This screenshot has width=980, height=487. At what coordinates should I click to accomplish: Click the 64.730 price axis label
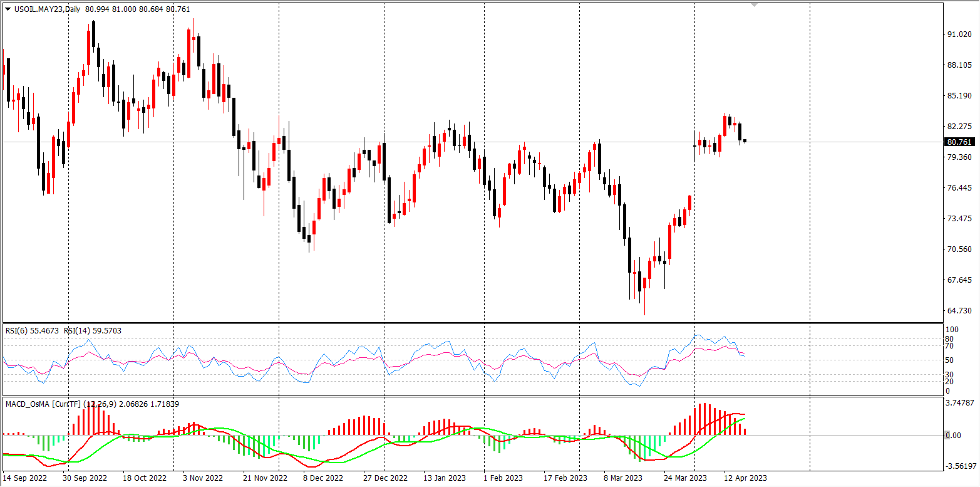(x=959, y=311)
